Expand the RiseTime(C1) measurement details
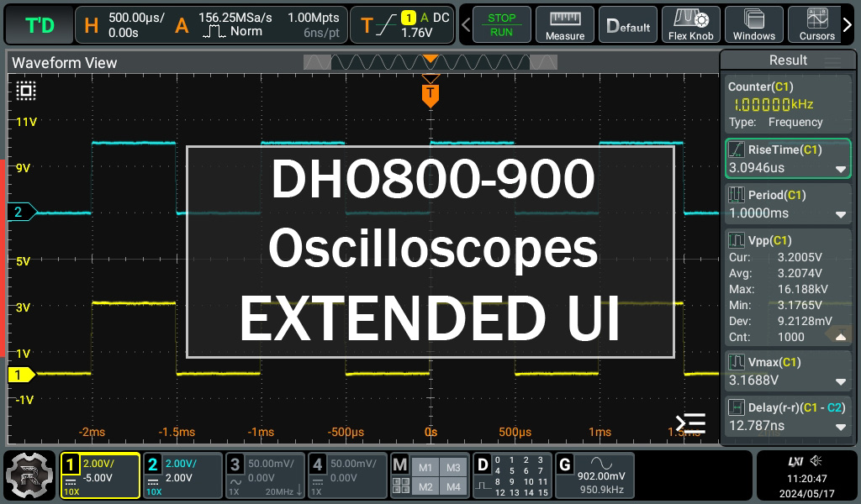This screenshot has height=504, width=861. (x=840, y=170)
